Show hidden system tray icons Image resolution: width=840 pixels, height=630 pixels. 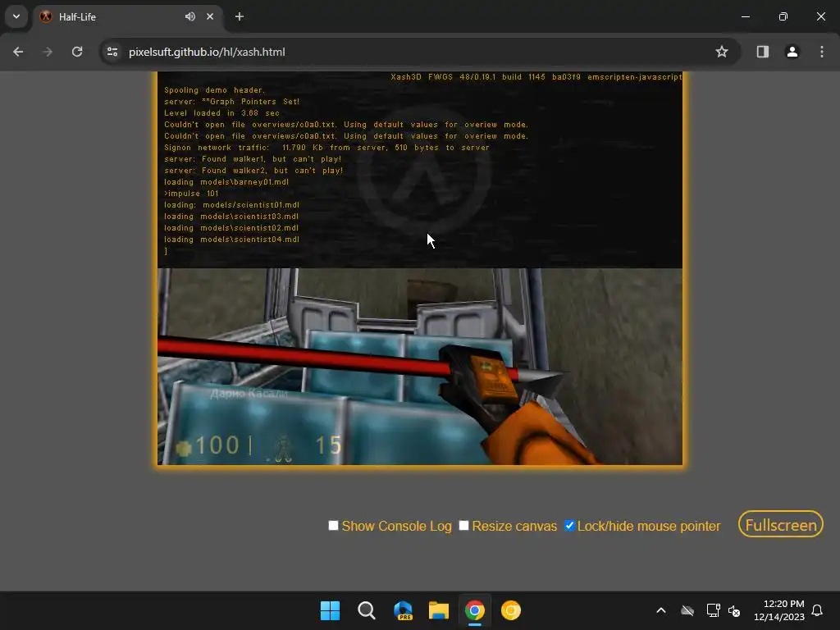point(661,610)
